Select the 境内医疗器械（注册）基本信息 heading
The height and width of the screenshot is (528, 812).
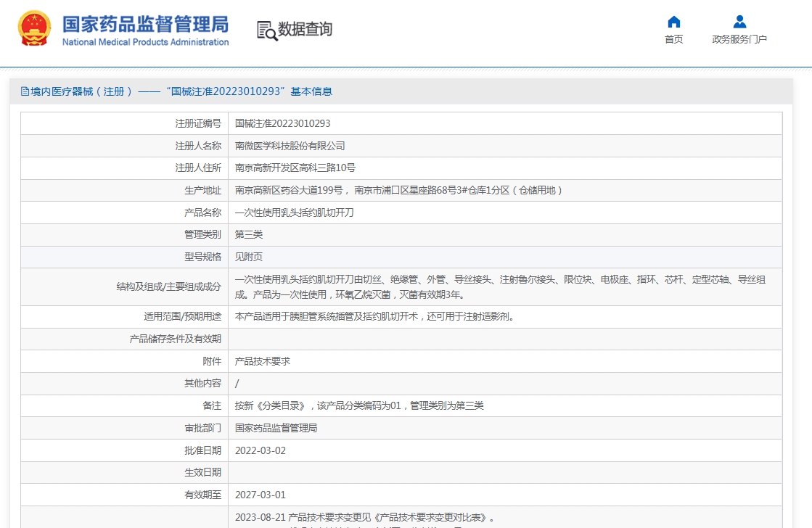pyautogui.click(x=181, y=91)
